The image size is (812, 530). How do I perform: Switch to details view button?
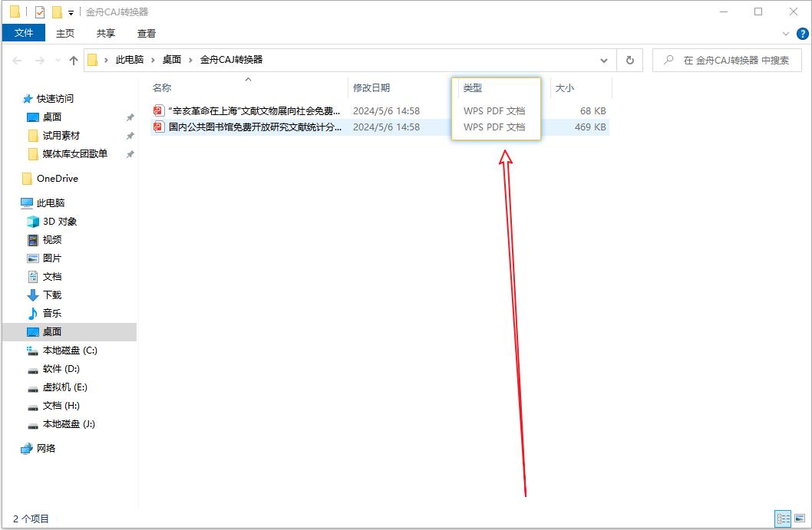pos(783,519)
